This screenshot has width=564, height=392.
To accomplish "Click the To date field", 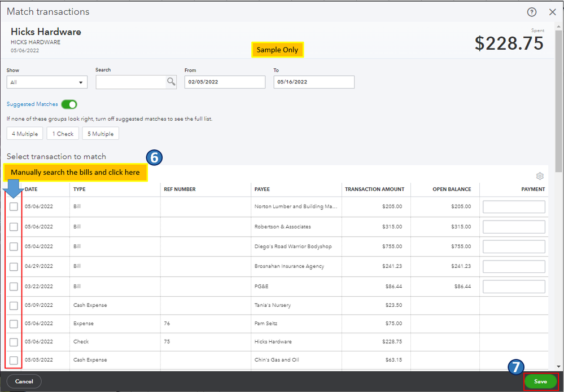I will coord(314,82).
